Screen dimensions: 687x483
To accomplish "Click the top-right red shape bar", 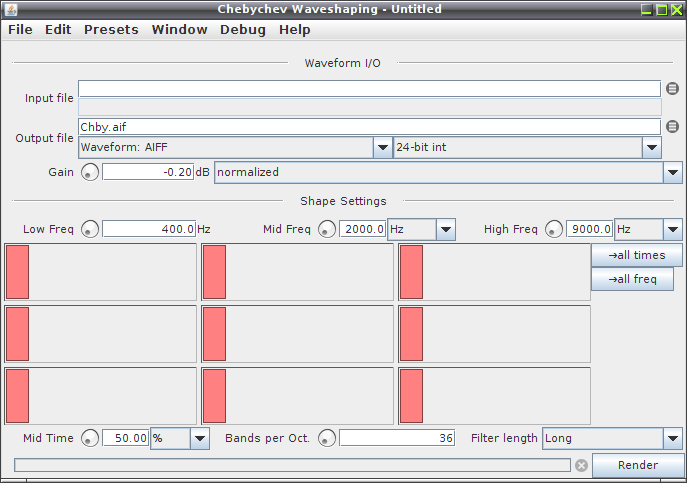I will pos(411,272).
